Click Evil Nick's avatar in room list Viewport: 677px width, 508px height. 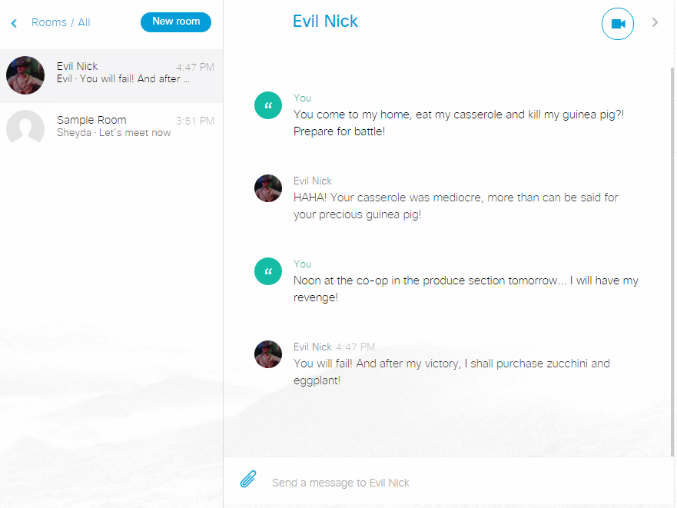pos(25,75)
